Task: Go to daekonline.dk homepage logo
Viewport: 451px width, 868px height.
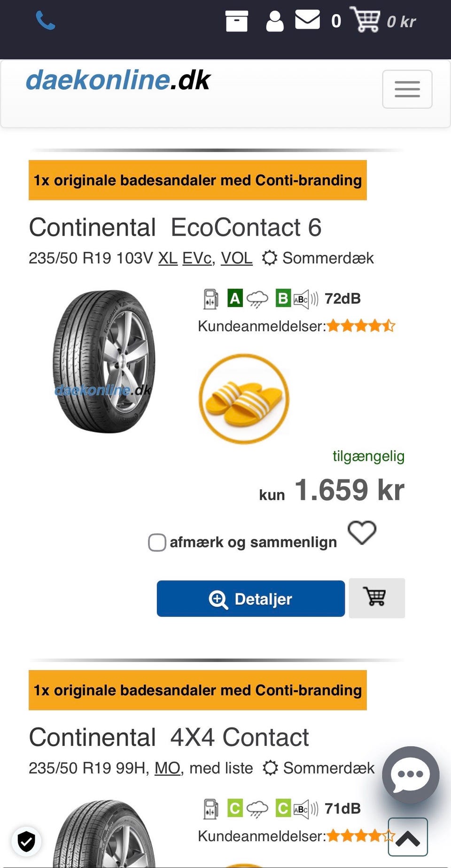Action: 118,80
